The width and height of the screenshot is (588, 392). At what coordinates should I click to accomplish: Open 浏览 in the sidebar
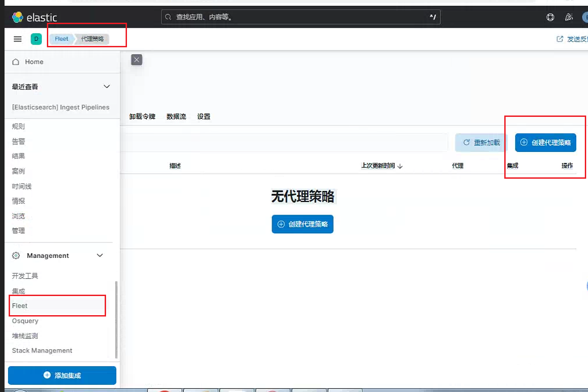pos(19,216)
